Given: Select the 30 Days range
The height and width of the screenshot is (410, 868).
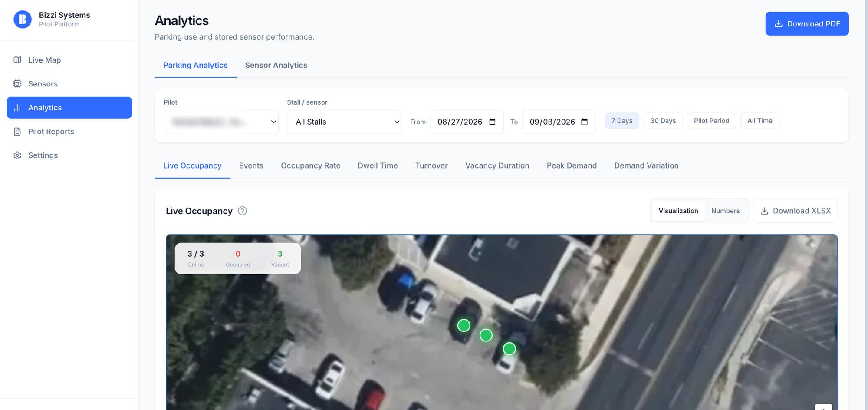Looking at the screenshot, I should point(663,121).
